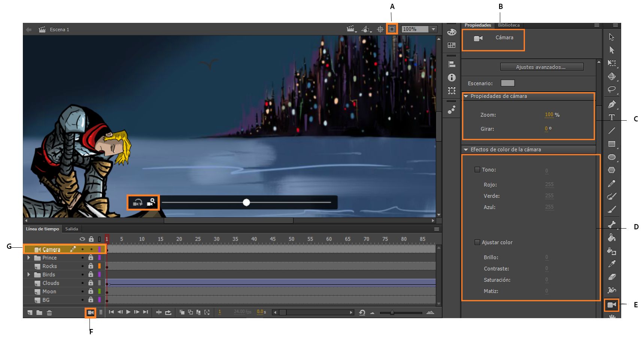
Task: Unlock the Prince layer
Action: (x=91, y=258)
